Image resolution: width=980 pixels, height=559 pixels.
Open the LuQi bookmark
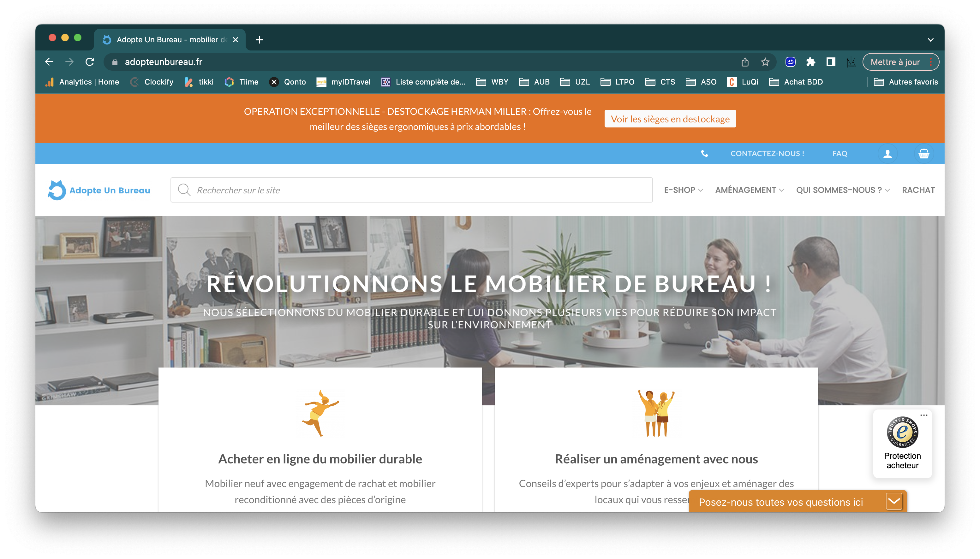click(x=743, y=82)
